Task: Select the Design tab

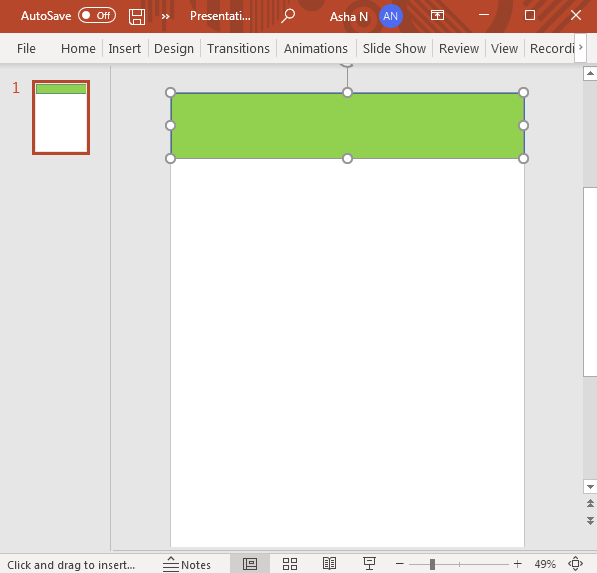Action: pos(174,48)
